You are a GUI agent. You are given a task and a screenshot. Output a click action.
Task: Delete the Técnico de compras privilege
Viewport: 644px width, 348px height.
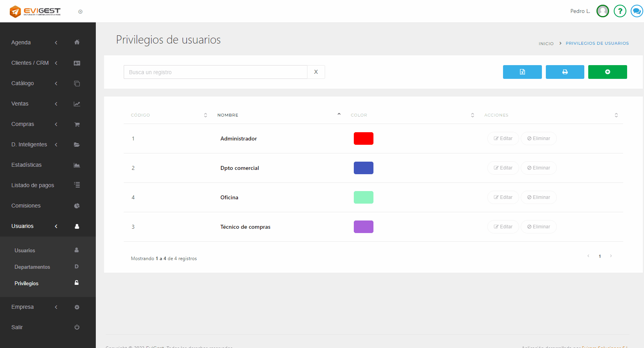538,227
